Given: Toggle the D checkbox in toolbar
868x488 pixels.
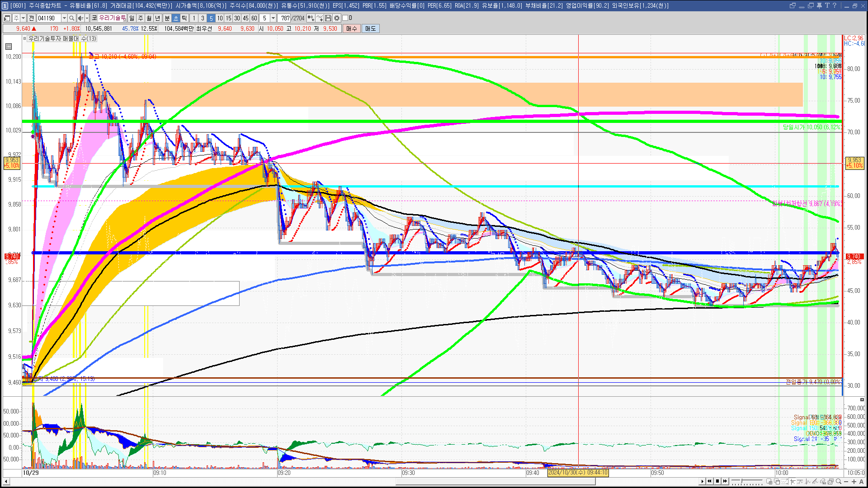Looking at the screenshot, I should (345, 18).
